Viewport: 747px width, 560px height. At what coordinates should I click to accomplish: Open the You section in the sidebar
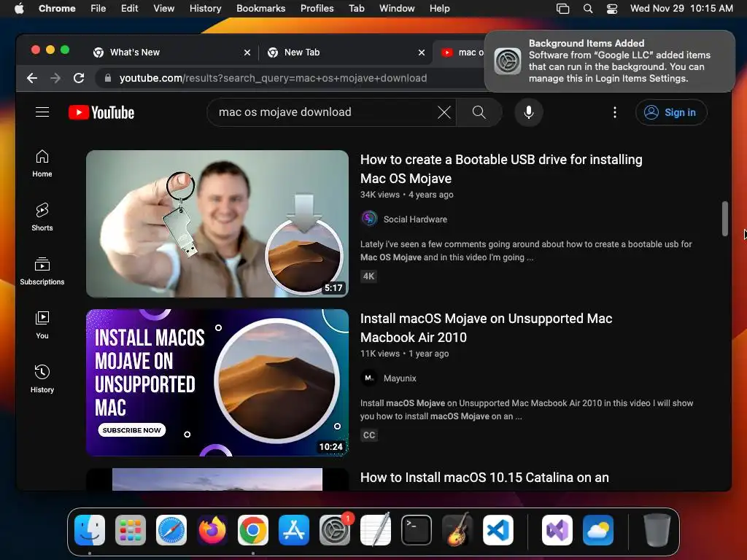pos(42,325)
